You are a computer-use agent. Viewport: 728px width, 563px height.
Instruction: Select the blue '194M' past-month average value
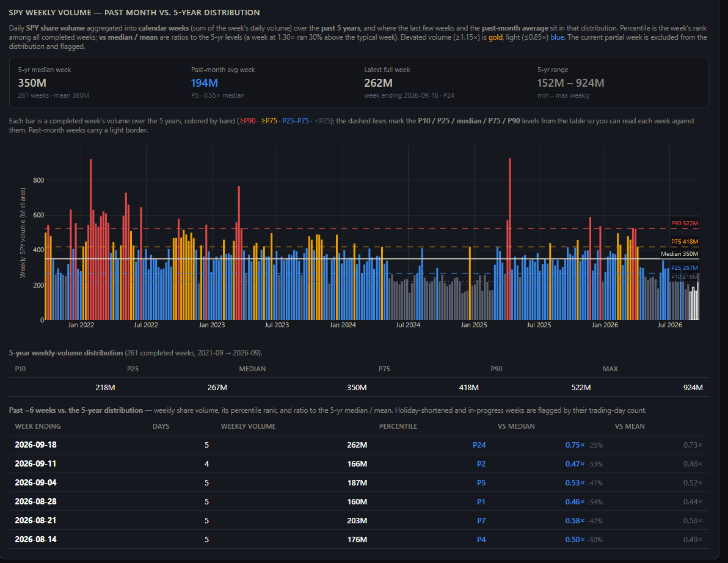[204, 83]
